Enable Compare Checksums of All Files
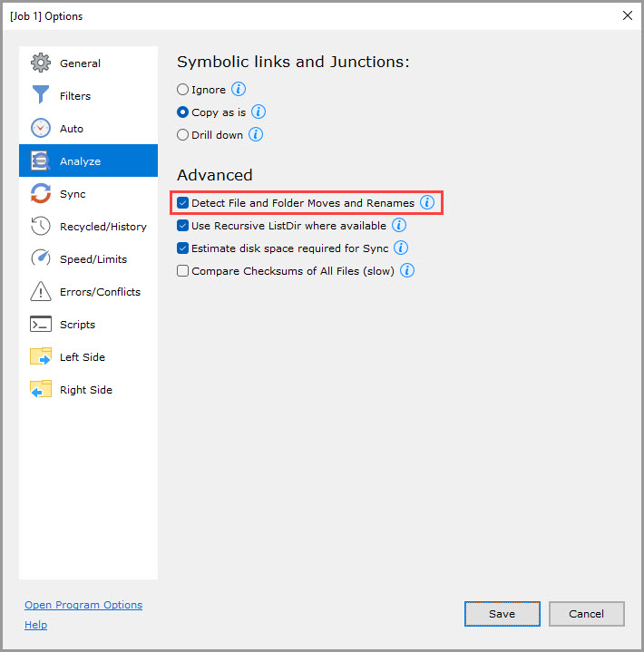The image size is (644, 652). (183, 271)
